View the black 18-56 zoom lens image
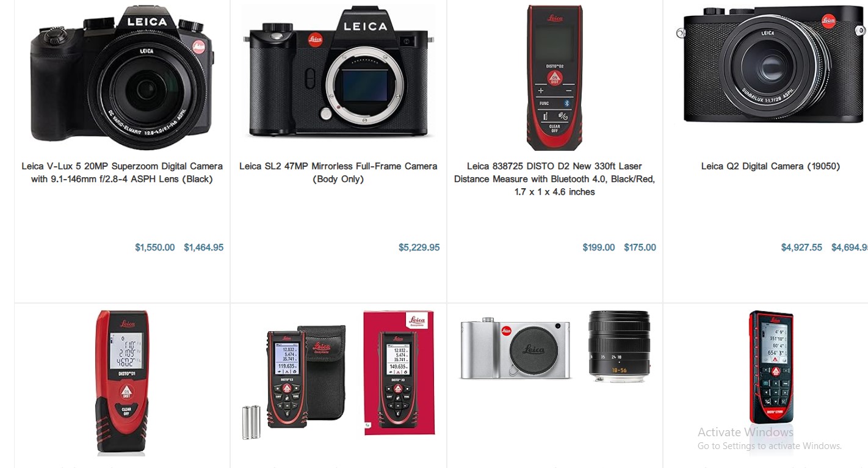 point(620,346)
